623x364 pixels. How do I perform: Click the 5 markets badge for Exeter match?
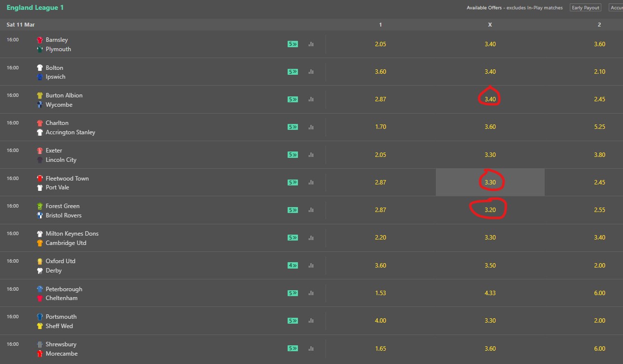[293, 155]
